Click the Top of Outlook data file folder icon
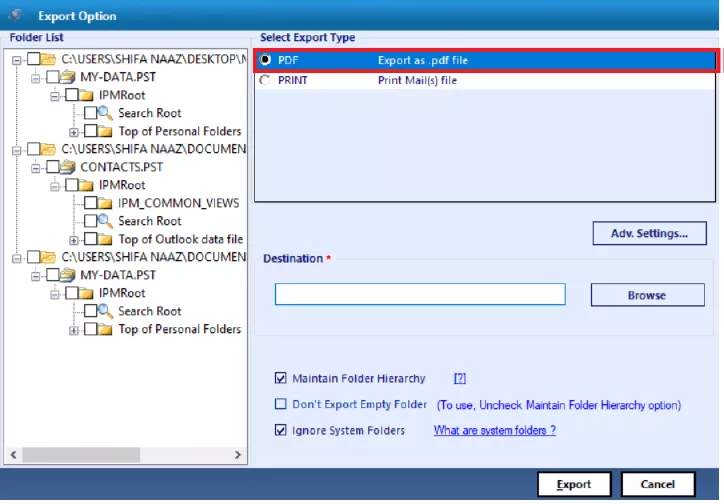Viewport: 724px width, 504px height. click(106, 239)
